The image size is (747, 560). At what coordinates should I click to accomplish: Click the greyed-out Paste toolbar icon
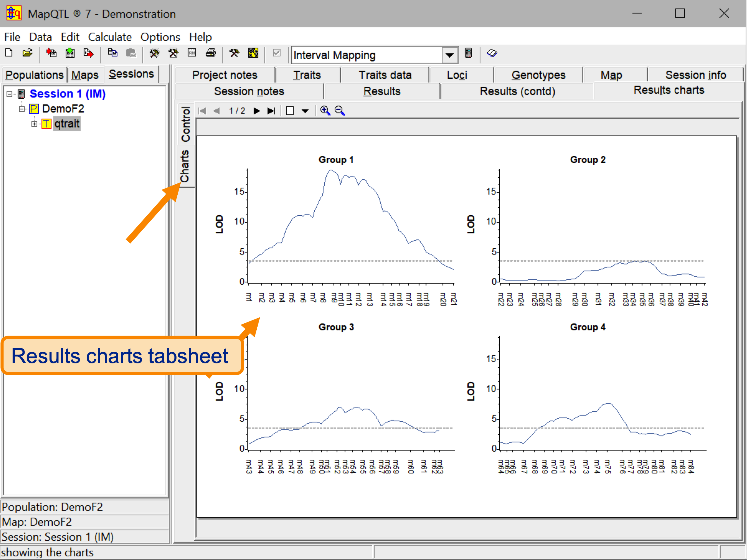point(131,53)
